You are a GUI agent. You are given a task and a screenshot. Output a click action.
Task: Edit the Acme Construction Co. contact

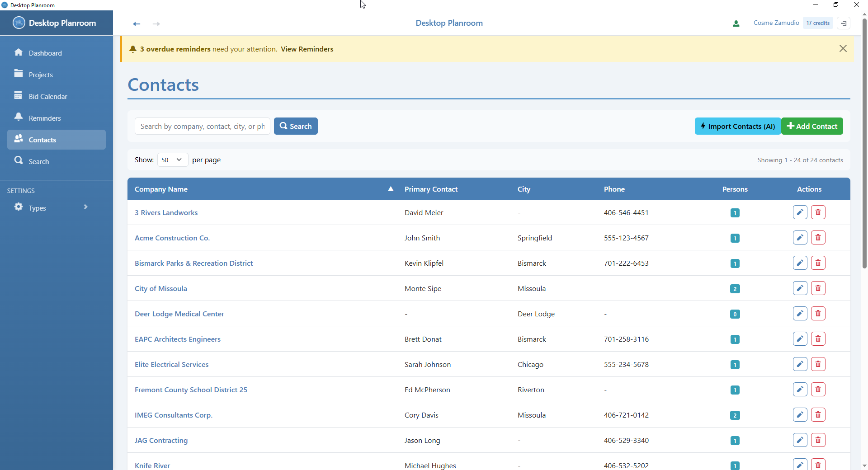(x=800, y=237)
